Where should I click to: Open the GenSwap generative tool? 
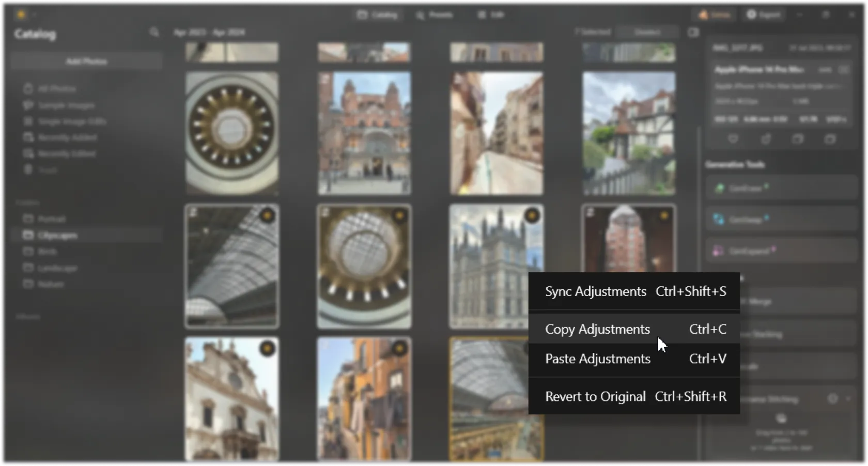[x=781, y=220]
